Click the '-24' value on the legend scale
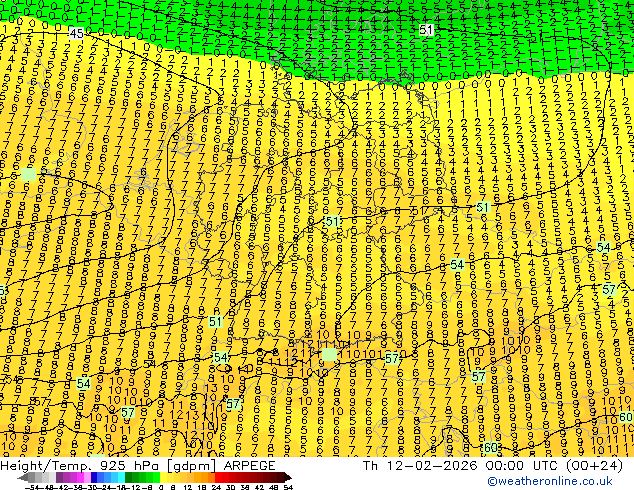634x490 pixels. pyautogui.click(x=104, y=488)
